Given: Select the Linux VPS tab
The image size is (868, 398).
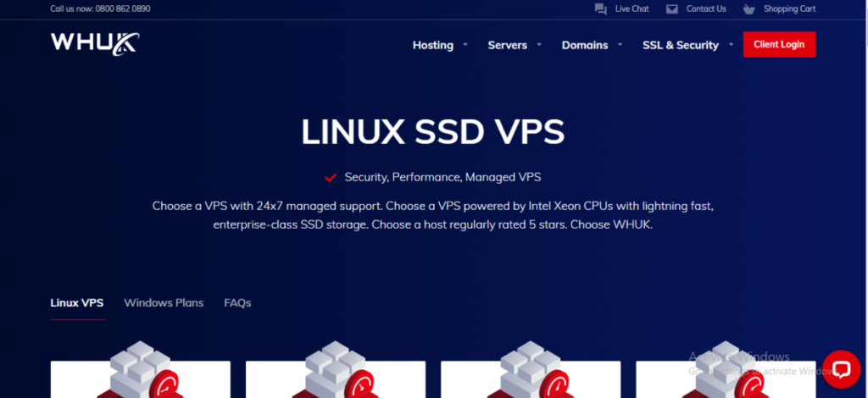Looking at the screenshot, I should (77, 303).
